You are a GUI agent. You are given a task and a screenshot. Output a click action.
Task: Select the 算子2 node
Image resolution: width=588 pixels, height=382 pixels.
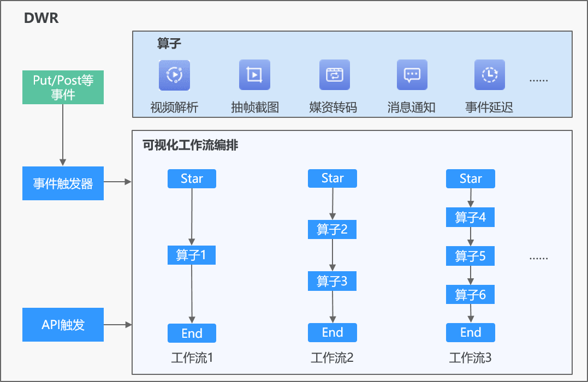[332, 229]
